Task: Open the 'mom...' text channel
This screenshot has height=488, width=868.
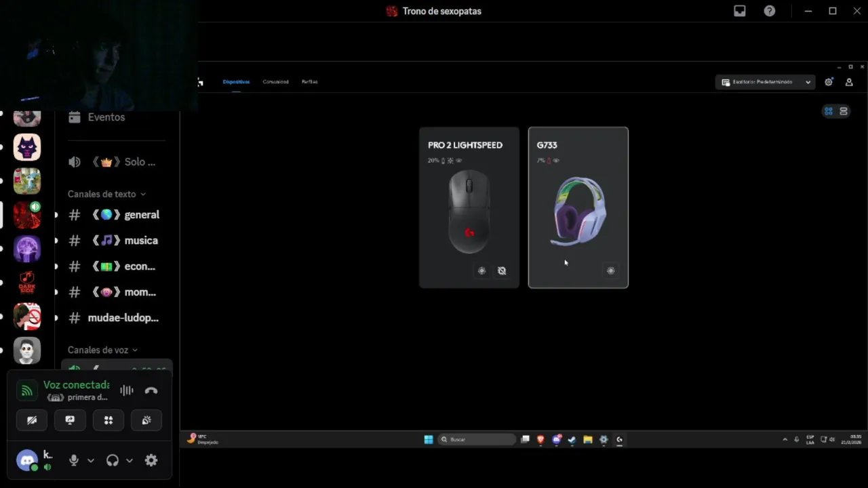Action: coord(117,292)
